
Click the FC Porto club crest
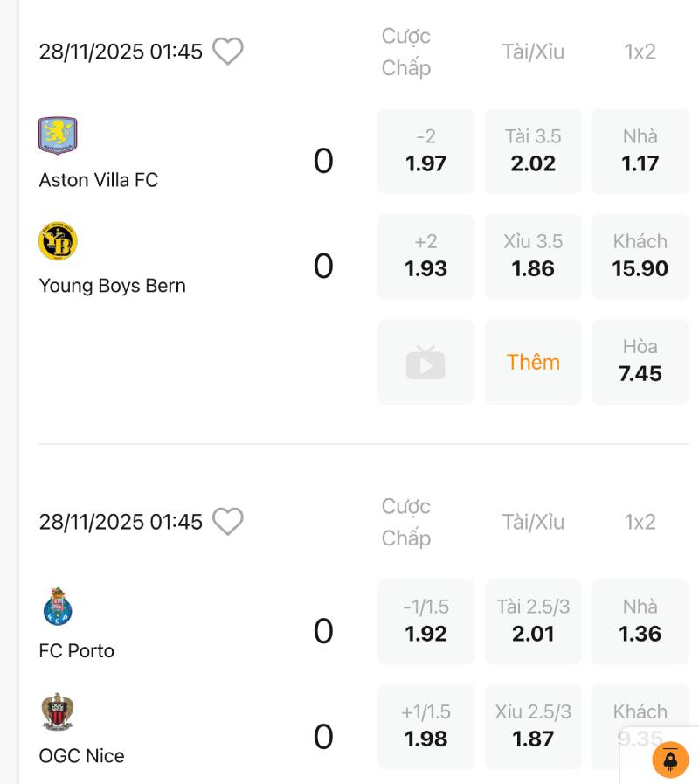coord(58,607)
